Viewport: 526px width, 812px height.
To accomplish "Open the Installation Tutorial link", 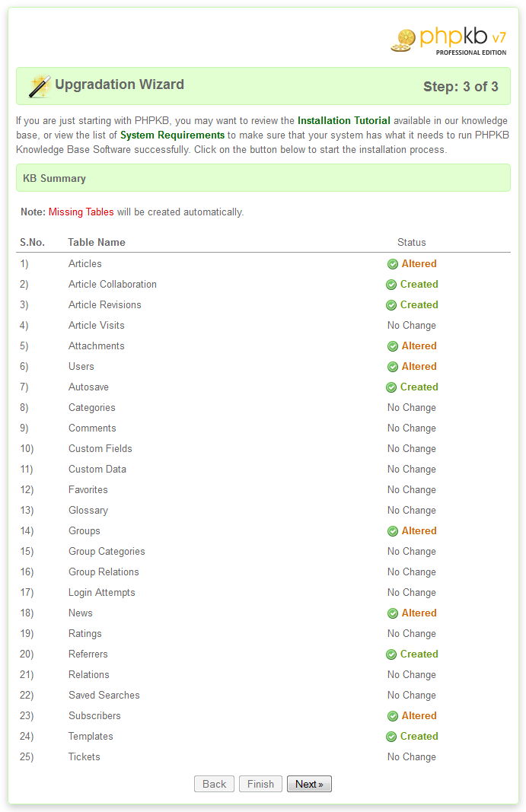I will (x=343, y=121).
